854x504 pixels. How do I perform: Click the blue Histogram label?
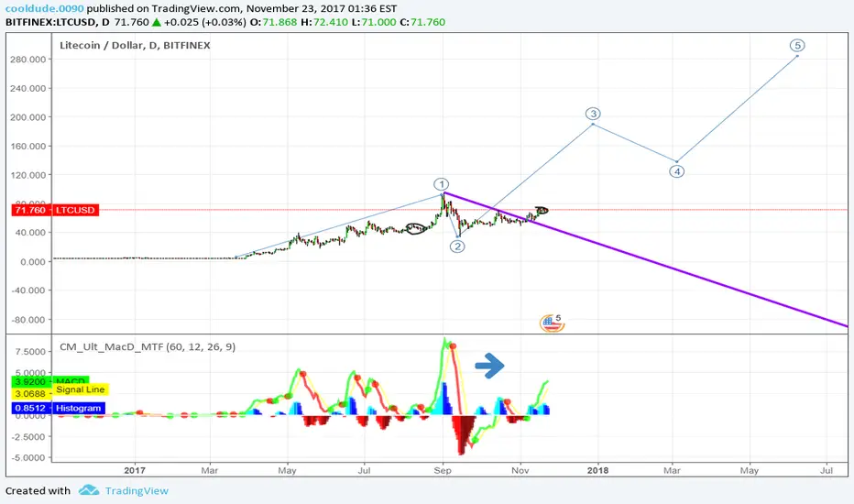tap(58, 408)
